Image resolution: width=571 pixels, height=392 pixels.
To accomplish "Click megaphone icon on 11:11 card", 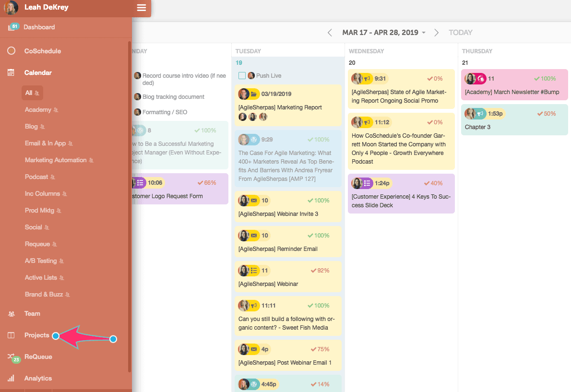I will point(254,305).
